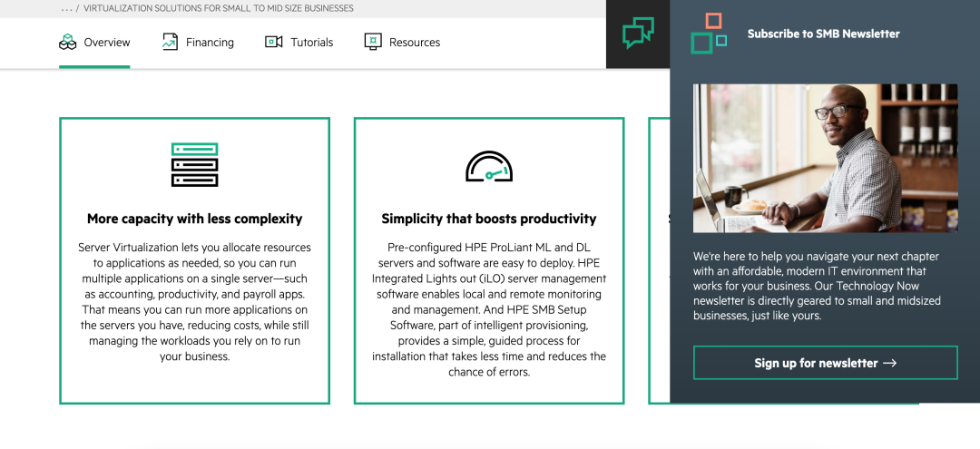Click the Financing chart document icon
This screenshot has height=449, width=980.
pyautogui.click(x=170, y=42)
